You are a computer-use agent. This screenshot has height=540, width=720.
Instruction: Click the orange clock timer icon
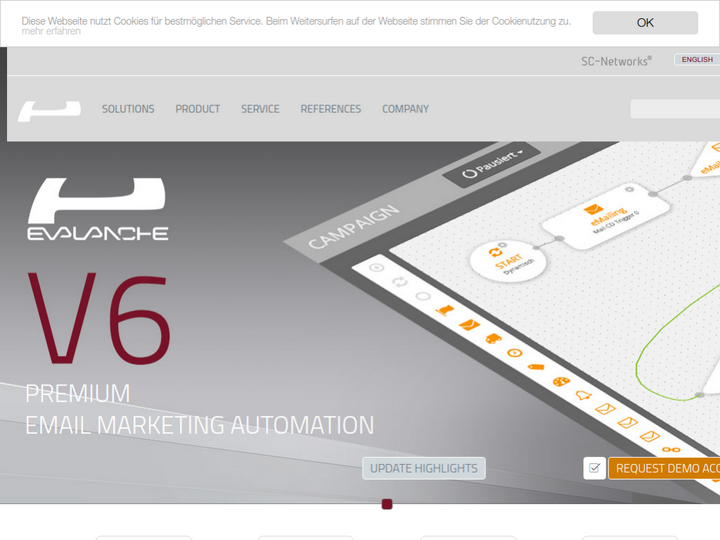(514, 353)
